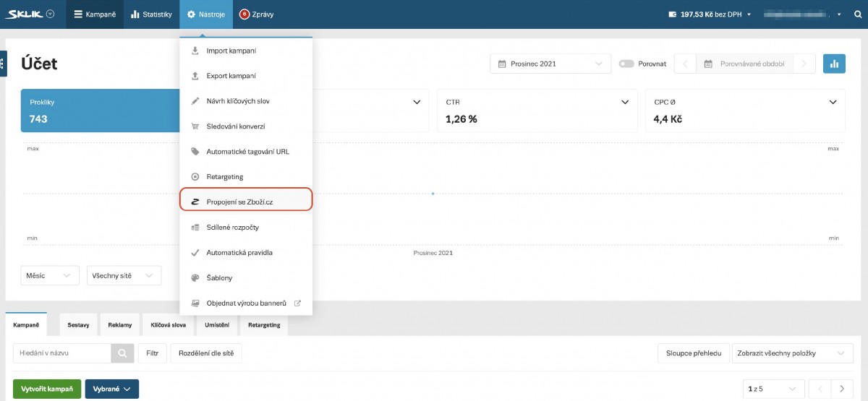
Task: Click the search button next to Hledání v názvu
Action: pos(122,353)
